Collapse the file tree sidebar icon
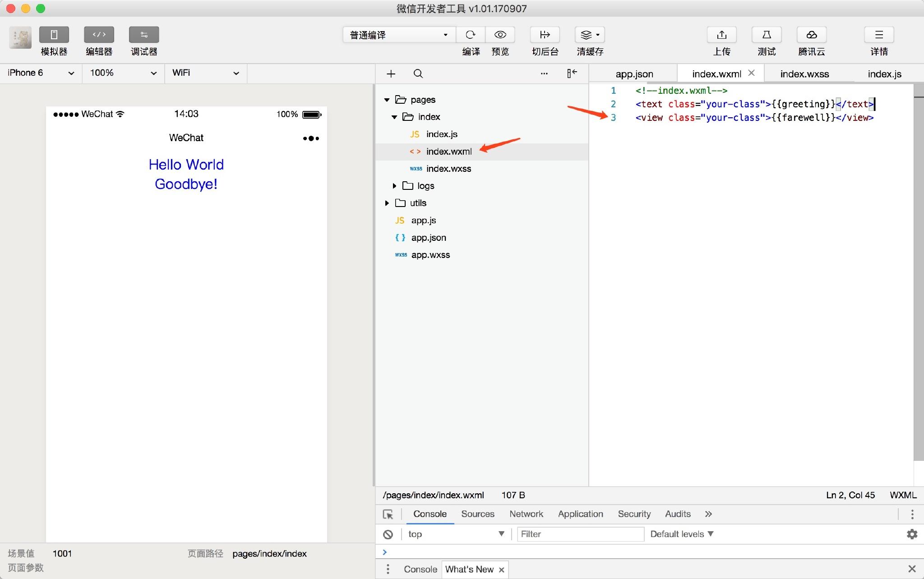Image resolution: width=924 pixels, height=579 pixels. click(572, 73)
